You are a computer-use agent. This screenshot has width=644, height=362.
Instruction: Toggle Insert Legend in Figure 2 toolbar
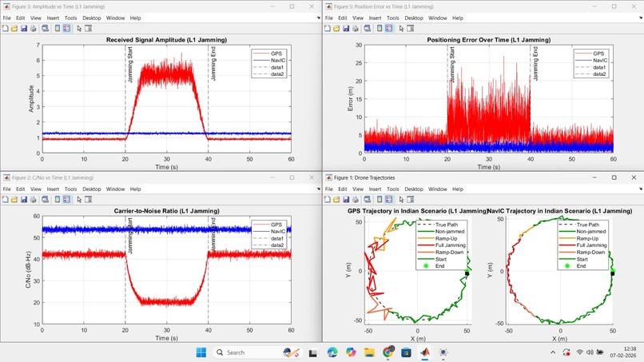pos(67,199)
